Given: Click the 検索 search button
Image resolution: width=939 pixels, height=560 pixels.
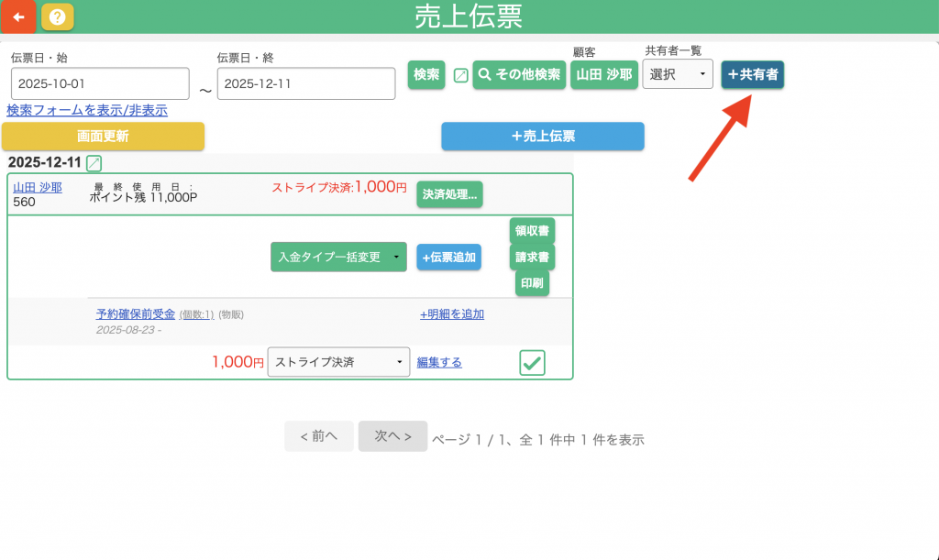Looking at the screenshot, I should (x=426, y=74).
